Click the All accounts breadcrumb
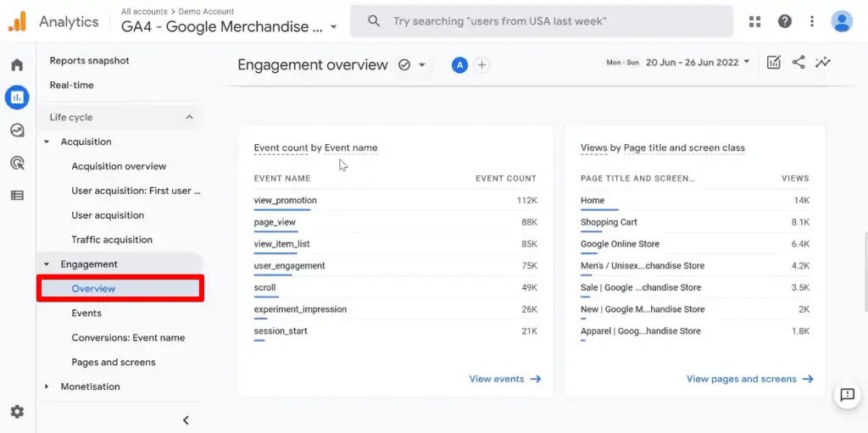This screenshot has width=868, height=433. coord(143,11)
